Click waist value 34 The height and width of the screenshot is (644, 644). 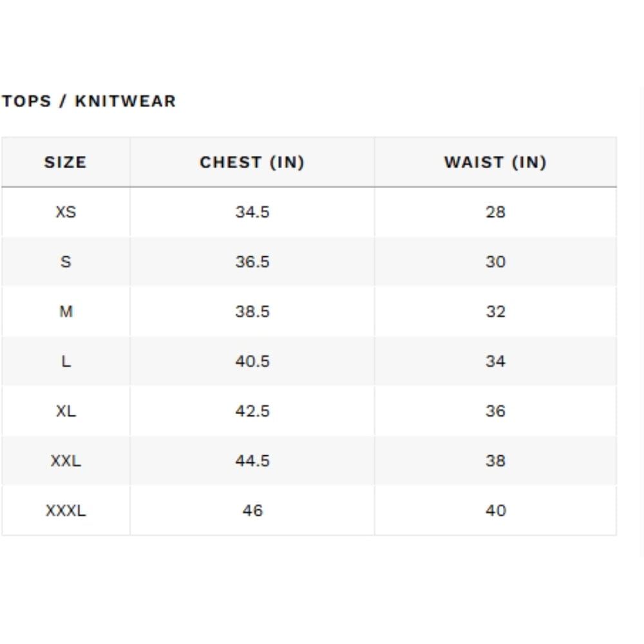495,361
